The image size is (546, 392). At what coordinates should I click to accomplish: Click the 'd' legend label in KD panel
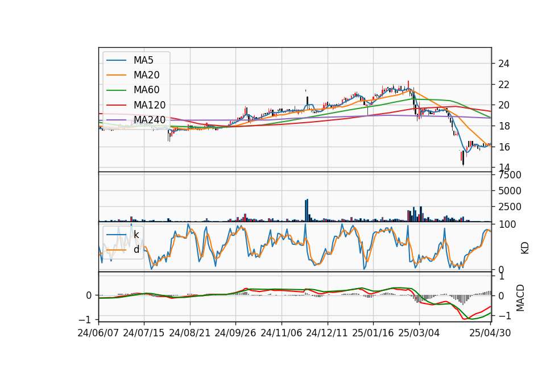point(136,249)
